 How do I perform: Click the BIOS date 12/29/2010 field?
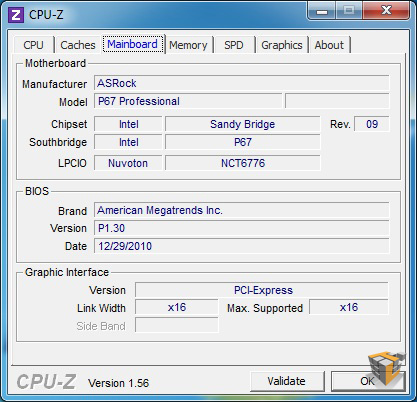(x=242, y=246)
